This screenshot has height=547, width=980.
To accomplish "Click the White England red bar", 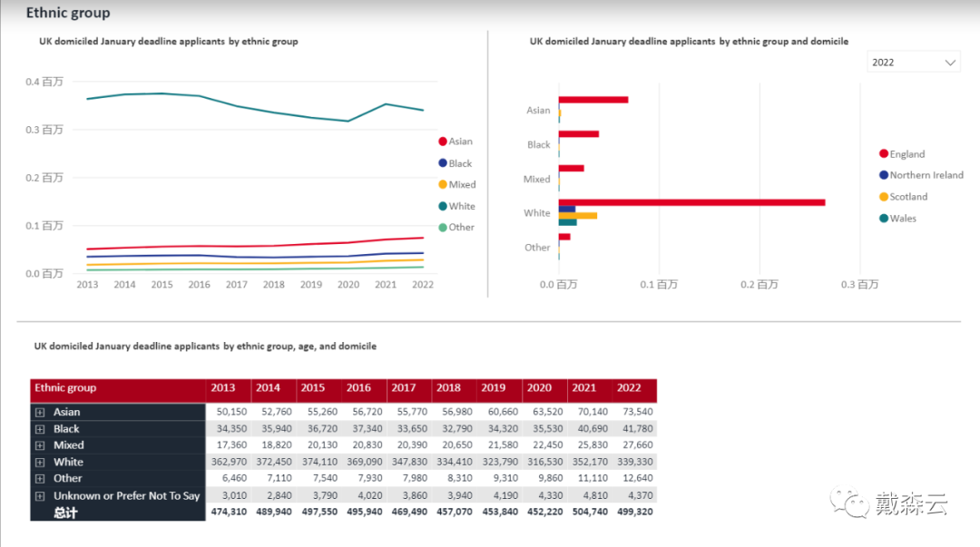I will 691,202.
